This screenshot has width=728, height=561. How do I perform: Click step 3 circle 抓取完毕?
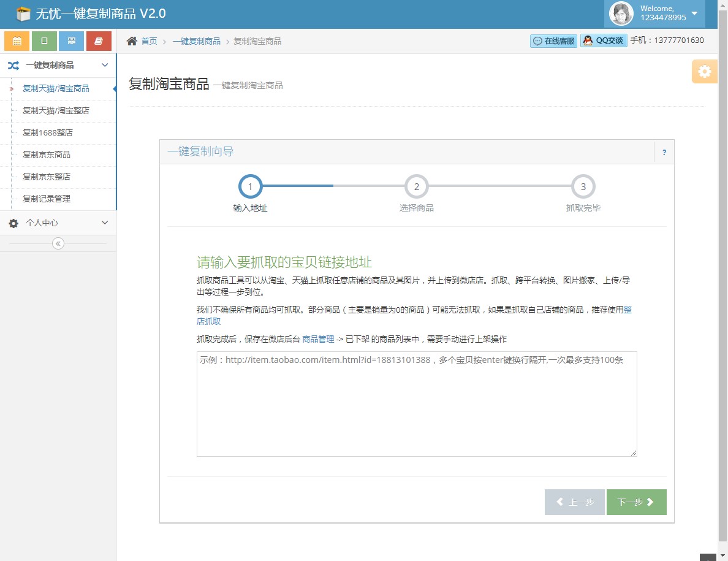click(583, 186)
